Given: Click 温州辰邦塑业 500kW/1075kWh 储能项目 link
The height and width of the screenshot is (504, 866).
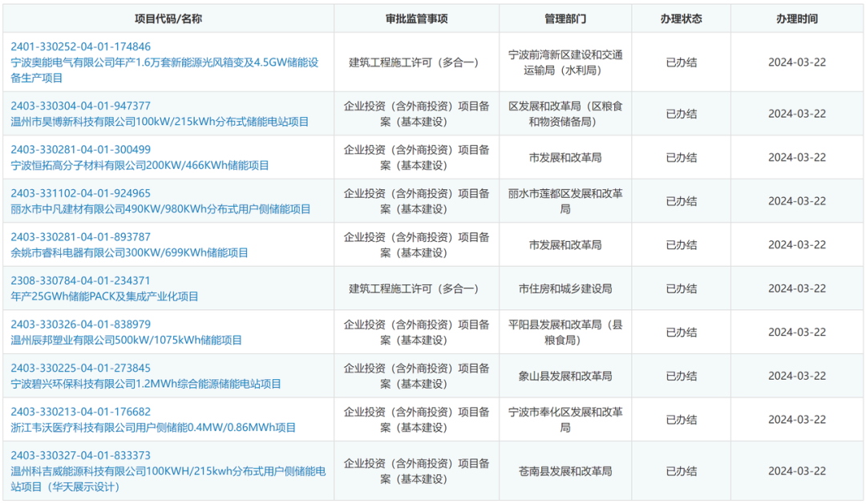Looking at the screenshot, I should (x=126, y=340).
